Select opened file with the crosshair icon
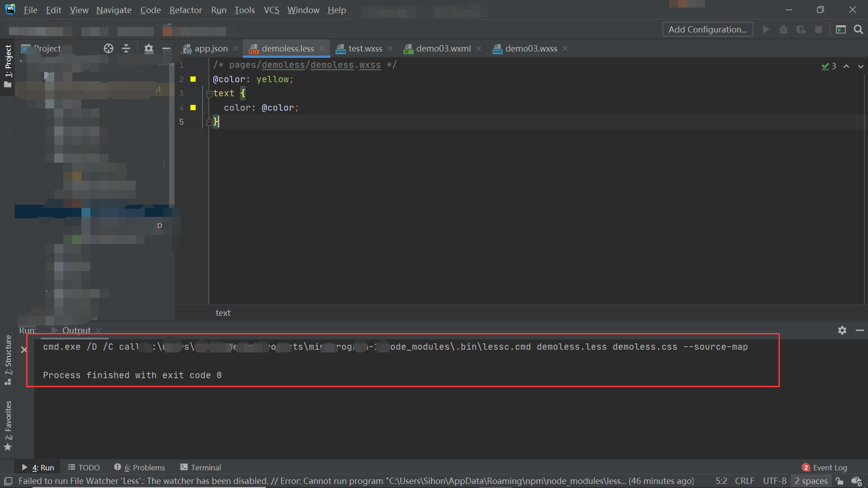 [108, 48]
